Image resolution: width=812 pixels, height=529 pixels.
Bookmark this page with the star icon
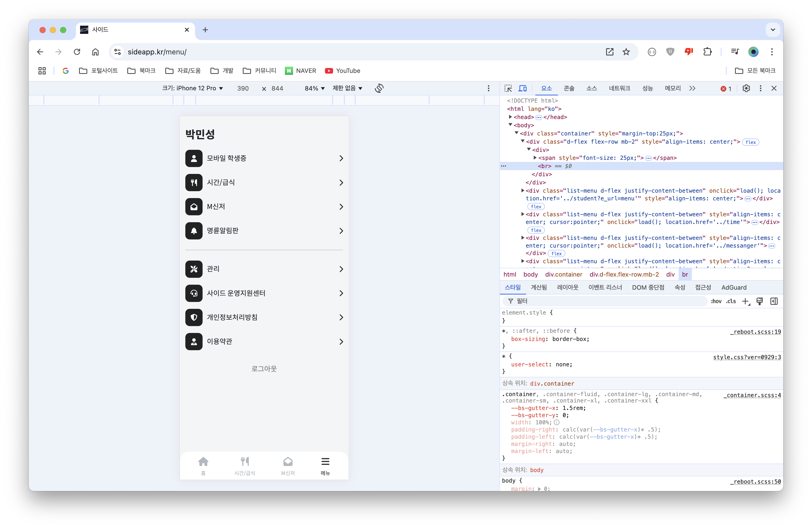tap(626, 52)
